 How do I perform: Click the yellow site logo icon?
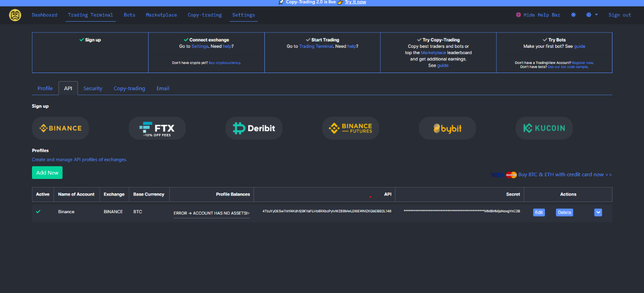[15, 15]
